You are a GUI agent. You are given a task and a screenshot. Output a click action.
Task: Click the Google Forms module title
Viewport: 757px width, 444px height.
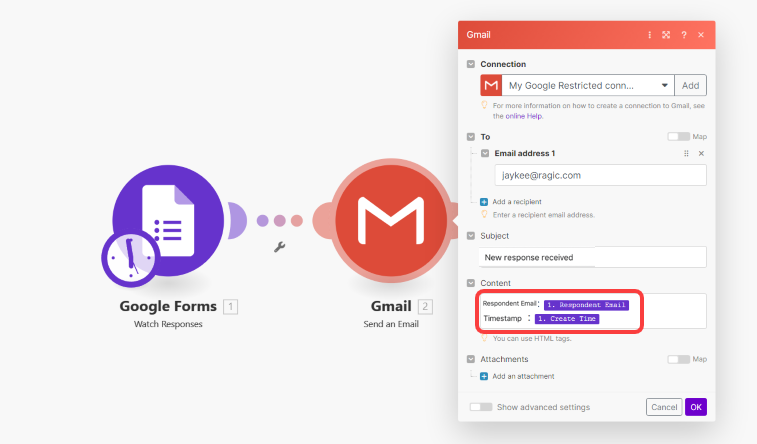click(168, 306)
